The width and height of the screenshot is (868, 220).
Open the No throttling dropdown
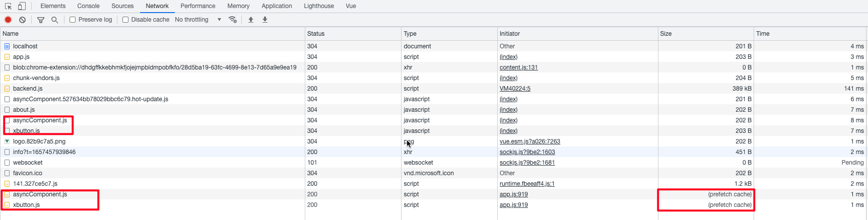tap(198, 20)
